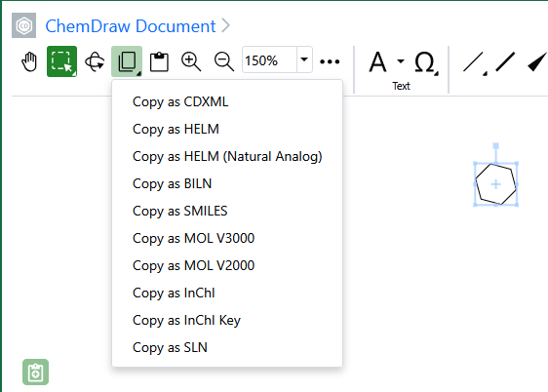The height and width of the screenshot is (392, 548).
Task: Choose Copy as CDXML
Action: [x=227, y=102]
